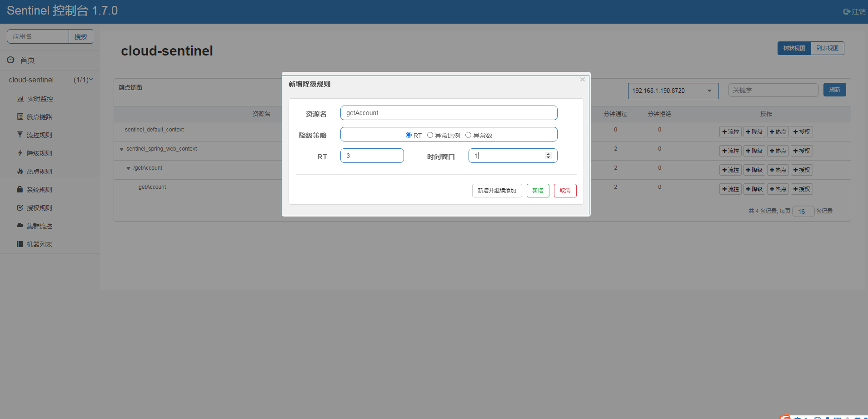Click the Sentinel 控制台 1.7.0 title
Image resolution: width=868 pixels, height=419 pixels.
coord(62,10)
